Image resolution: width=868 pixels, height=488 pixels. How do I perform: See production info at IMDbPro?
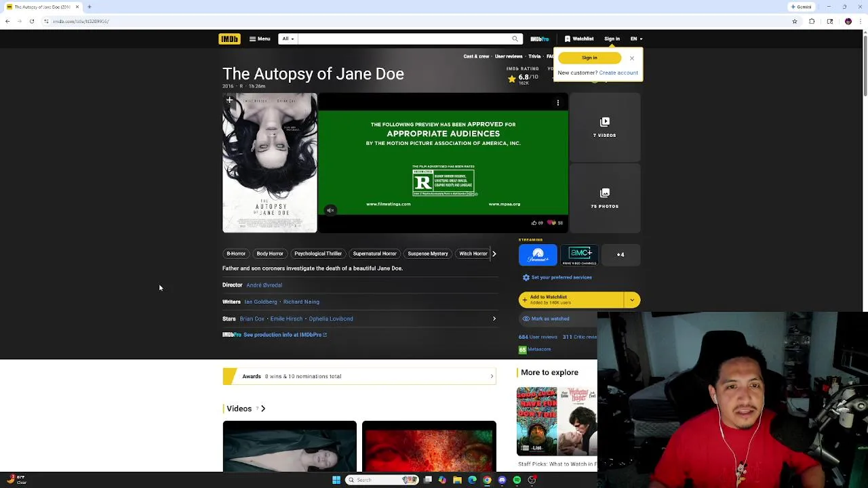coord(285,335)
